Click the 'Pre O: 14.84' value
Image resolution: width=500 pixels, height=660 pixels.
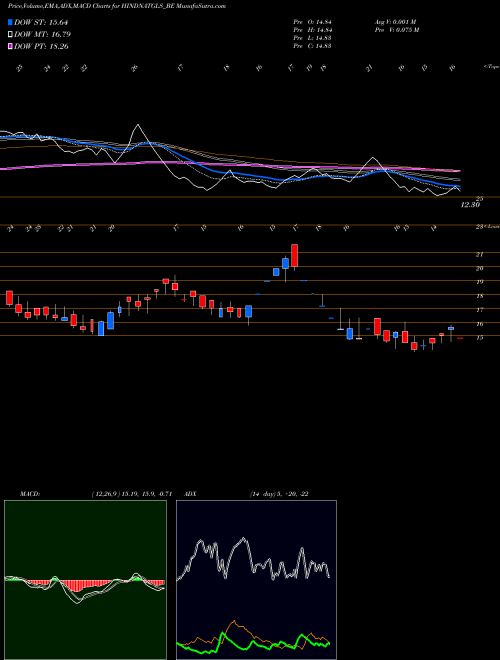312,22
